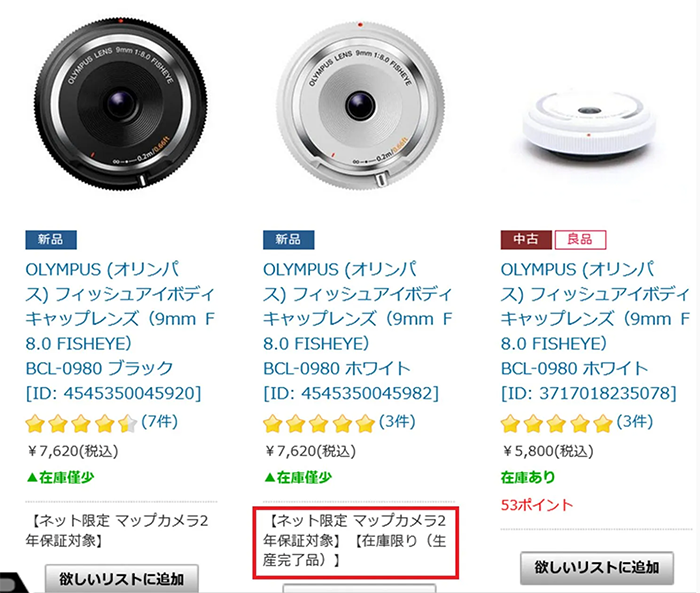
Task: Click star rating of the black lens
Action: coord(81,423)
